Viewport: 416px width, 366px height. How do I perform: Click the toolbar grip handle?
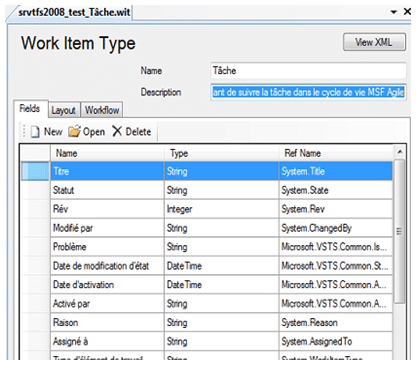pos(24,131)
